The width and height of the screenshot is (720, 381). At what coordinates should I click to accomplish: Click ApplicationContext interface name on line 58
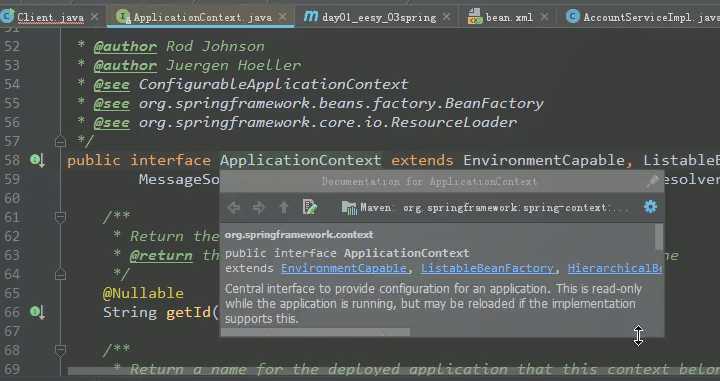(301, 160)
